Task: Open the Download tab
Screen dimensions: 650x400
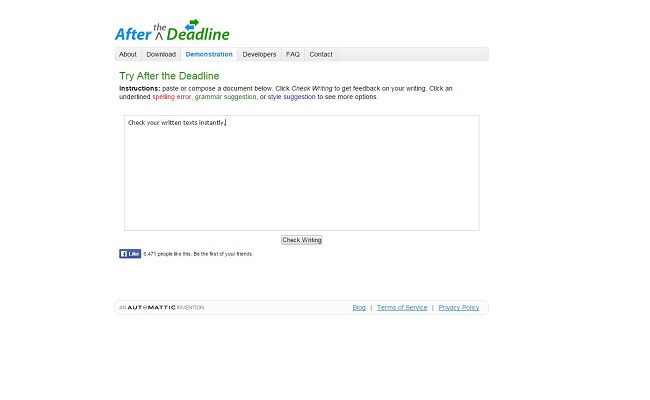Action: (161, 54)
